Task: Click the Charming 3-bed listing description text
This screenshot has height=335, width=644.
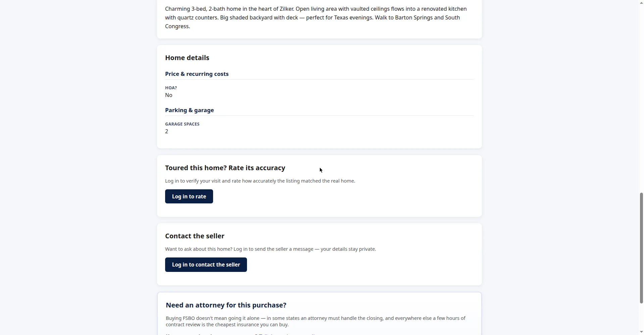Action: pos(316,17)
